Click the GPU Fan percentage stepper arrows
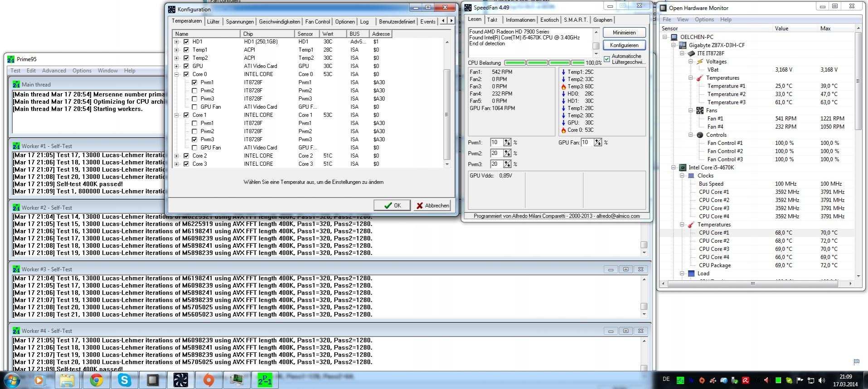868x389 pixels. click(598, 142)
